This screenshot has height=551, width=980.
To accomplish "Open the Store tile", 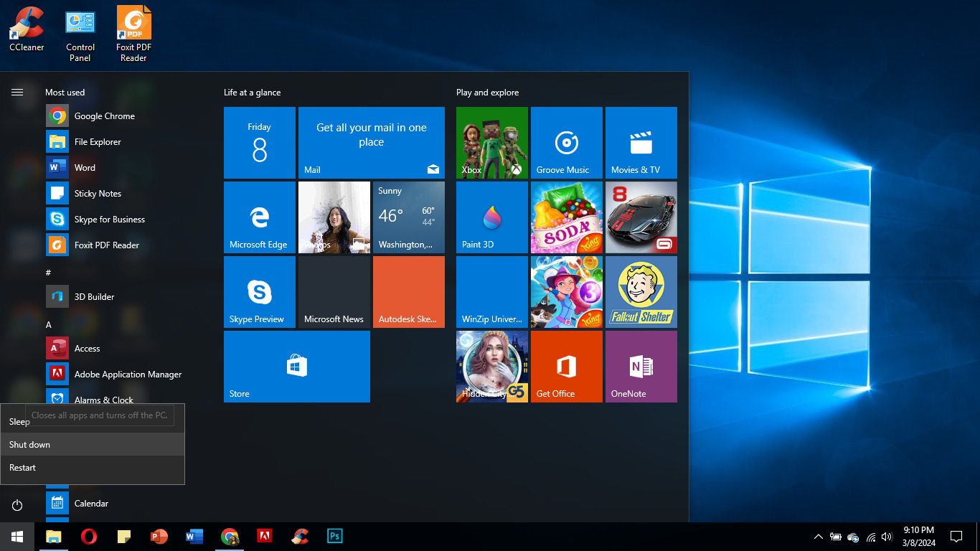I will coord(297,367).
